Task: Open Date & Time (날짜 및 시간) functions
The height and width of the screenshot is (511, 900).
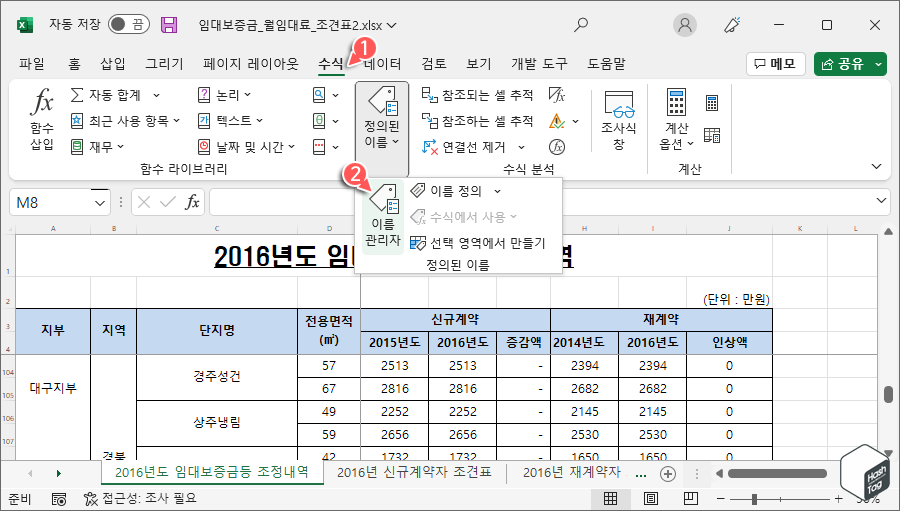Action: pos(246,146)
